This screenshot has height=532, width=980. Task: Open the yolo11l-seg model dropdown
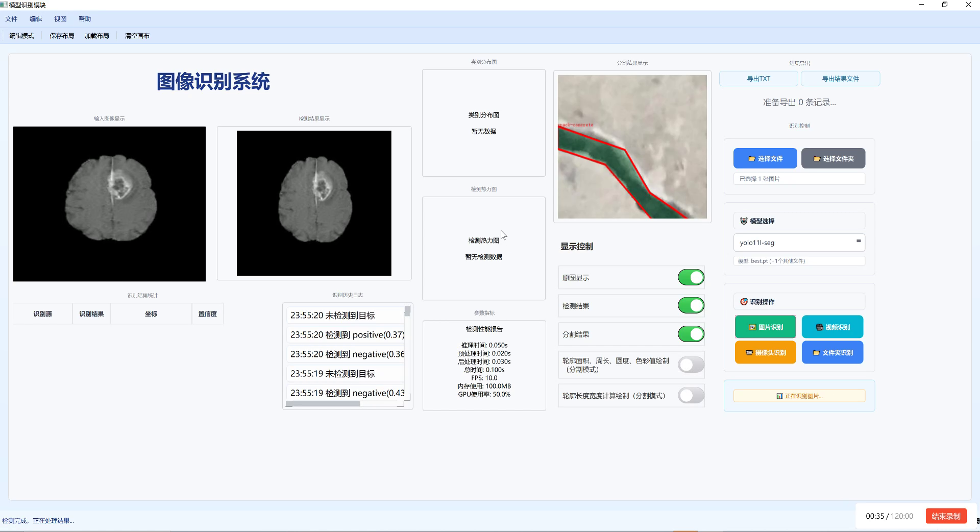[x=799, y=243]
